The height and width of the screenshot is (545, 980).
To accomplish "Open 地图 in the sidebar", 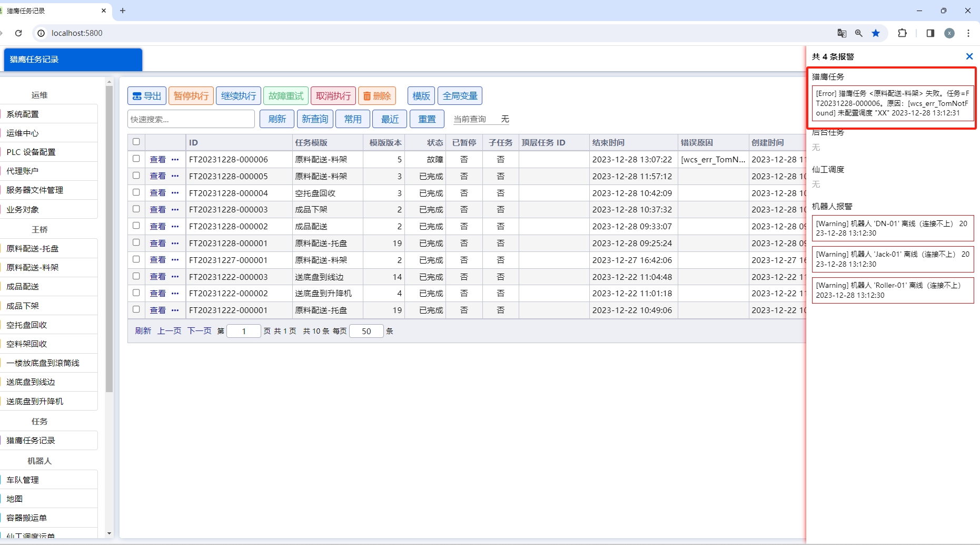I will (49, 499).
